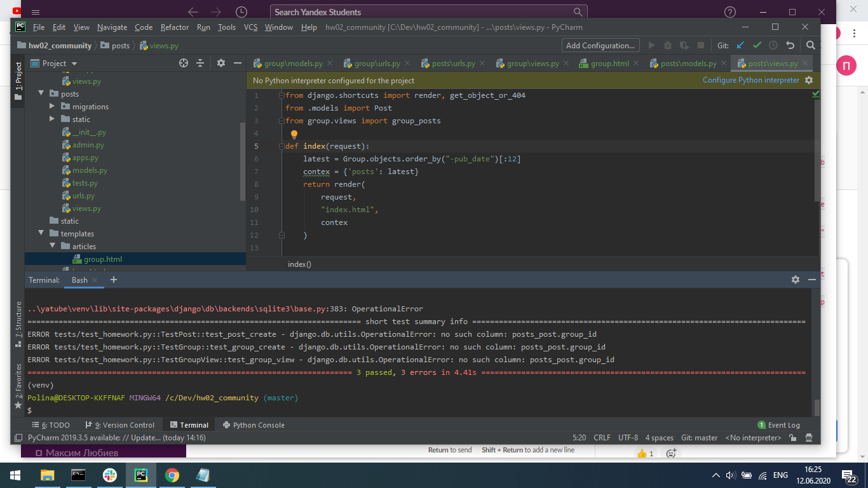The width and height of the screenshot is (868, 488).
Task: Click the read-only lock icon in status bar
Action: (793, 438)
